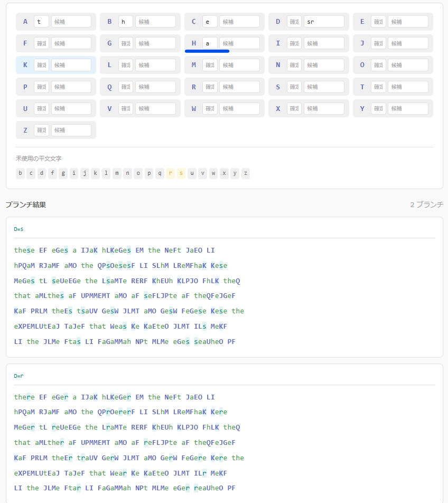Click the confirmed field for cipher letter M
This screenshot has height=503, width=448.
click(x=210, y=65)
